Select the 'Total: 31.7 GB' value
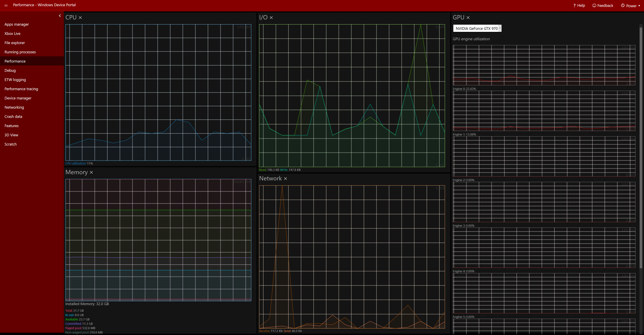 74,311
